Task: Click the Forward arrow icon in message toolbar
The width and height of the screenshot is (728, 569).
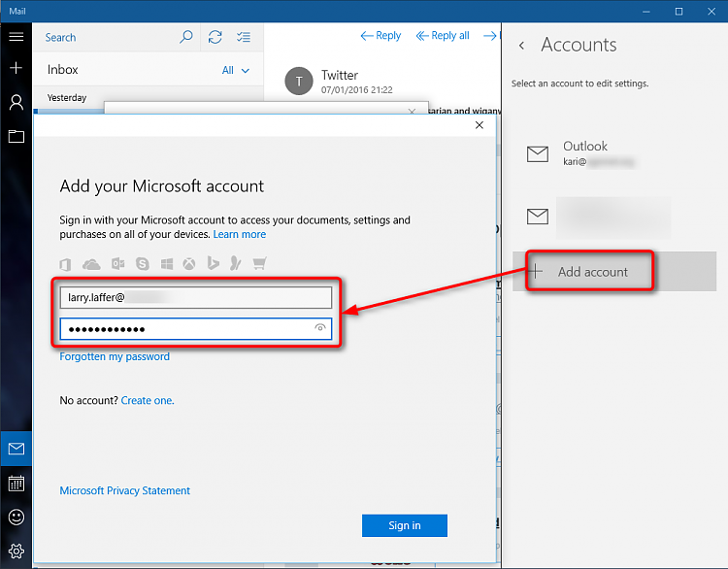Action: click(491, 36)
